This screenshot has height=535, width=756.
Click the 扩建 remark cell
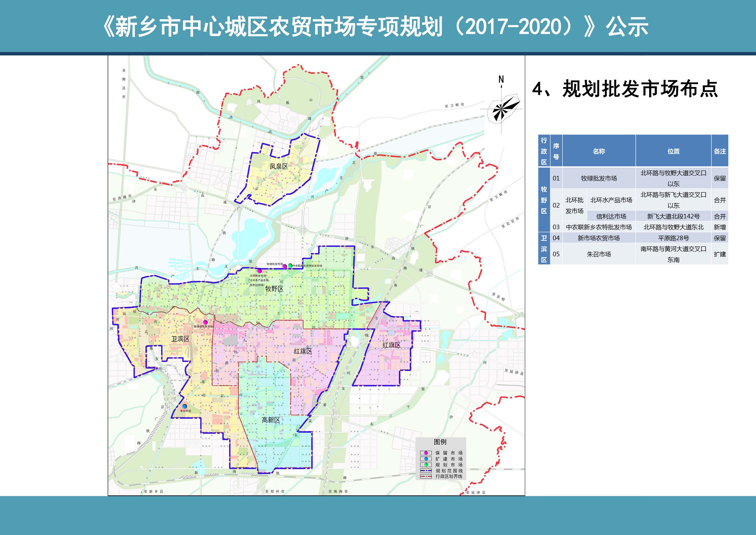pyautogui.click(x=720, y=254)
